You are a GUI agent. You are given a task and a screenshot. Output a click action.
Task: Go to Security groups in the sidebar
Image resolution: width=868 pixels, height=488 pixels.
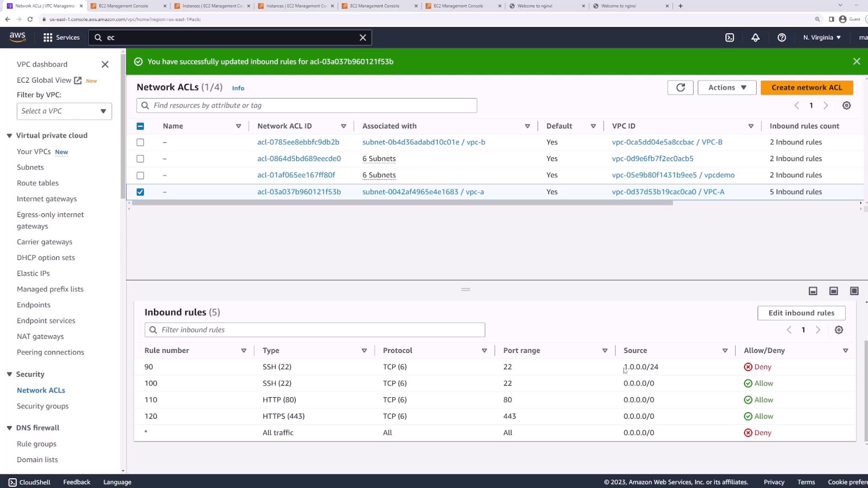[x=42, y=406]
